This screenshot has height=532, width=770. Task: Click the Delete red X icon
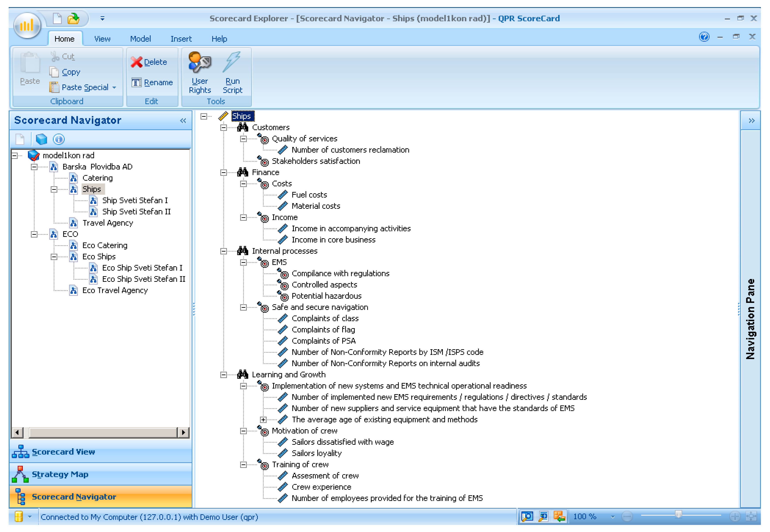coord(137,62)
